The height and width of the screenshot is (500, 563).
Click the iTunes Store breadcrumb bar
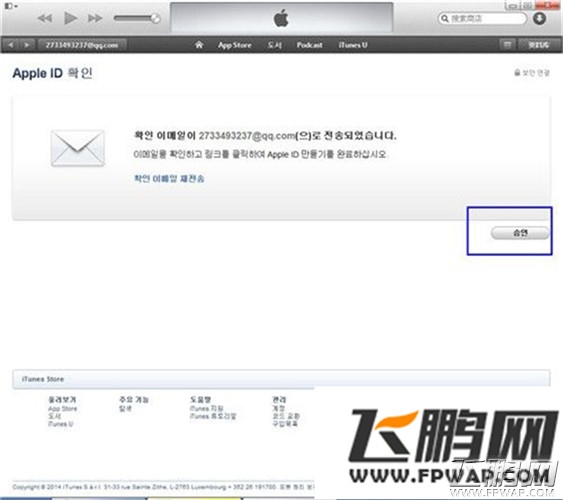[281, 379]
